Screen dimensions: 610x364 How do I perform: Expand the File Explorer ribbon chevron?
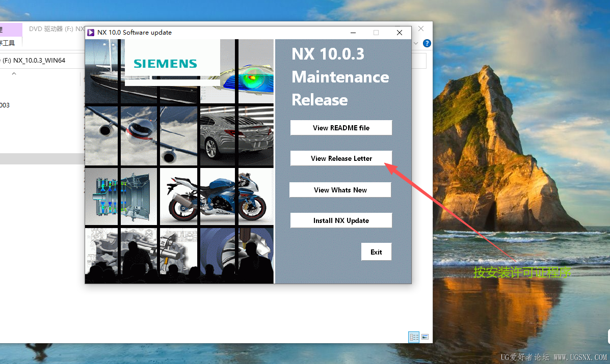point(416,43)
